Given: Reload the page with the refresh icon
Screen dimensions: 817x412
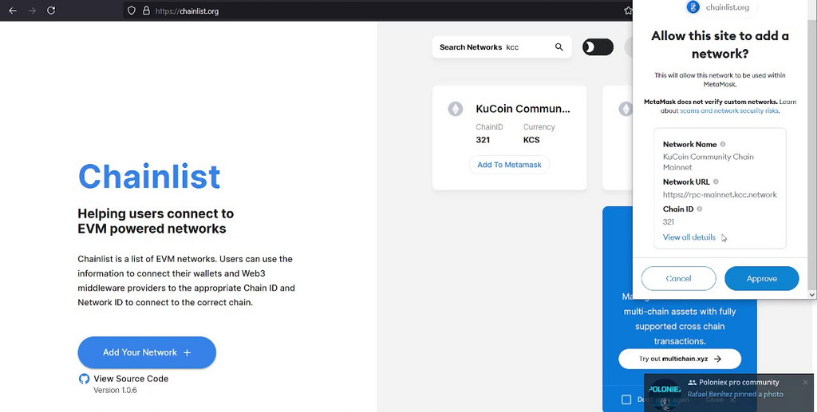Looking at the screenshot, I should 51,10.
